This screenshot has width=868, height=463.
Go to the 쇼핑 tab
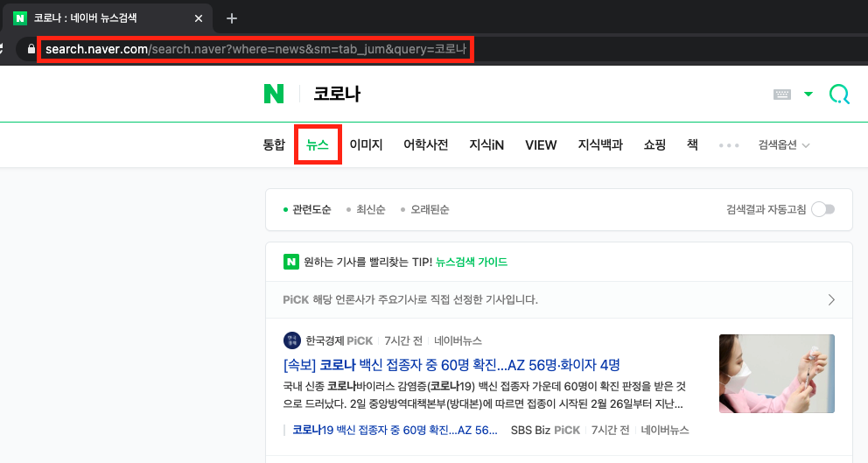click(654, 144)
